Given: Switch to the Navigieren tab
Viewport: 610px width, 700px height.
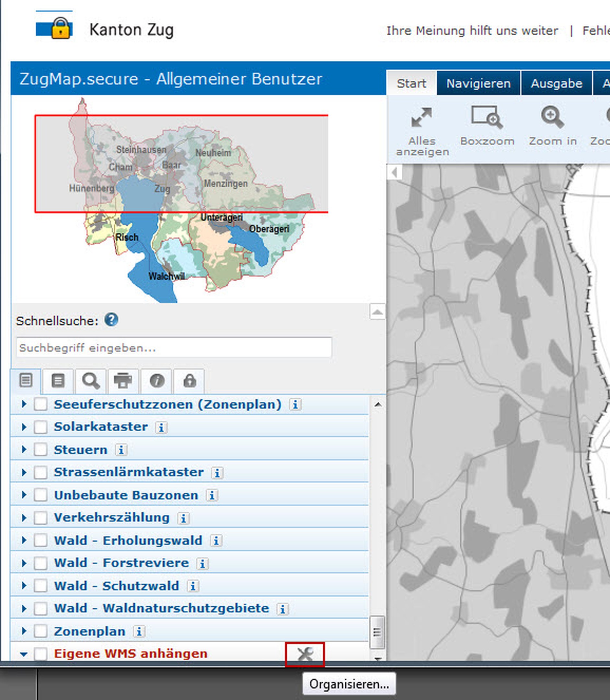Looking at the screenshot, I should click(478, 83).
